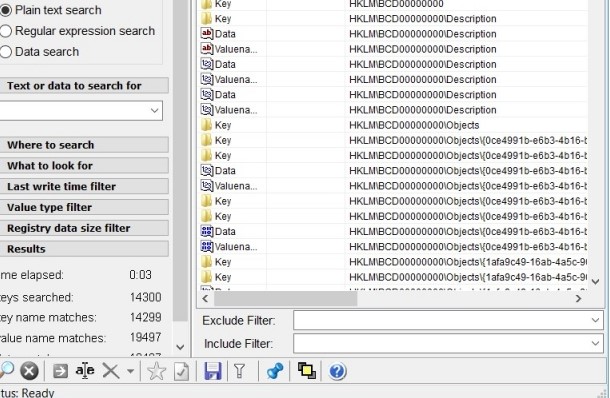Click the blue binary icon of the Valuena row
The image size is (610, 398).
pyautogui.click(x=207, y=247)
